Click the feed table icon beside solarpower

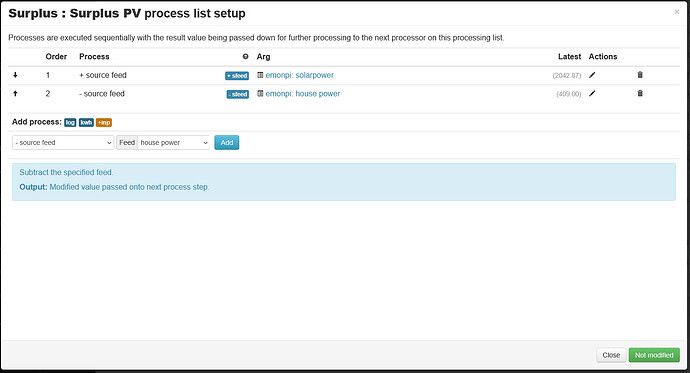tap(260, 75)
